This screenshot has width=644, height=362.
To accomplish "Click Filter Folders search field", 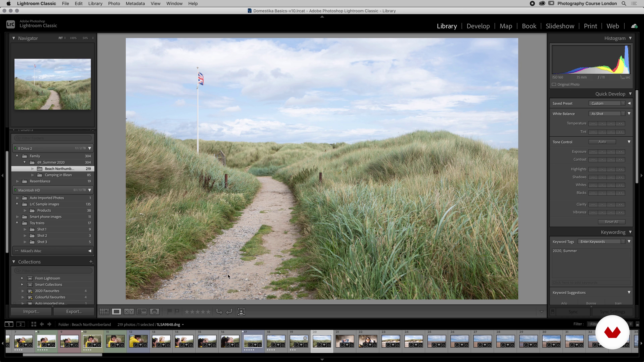I will [53, 138].
